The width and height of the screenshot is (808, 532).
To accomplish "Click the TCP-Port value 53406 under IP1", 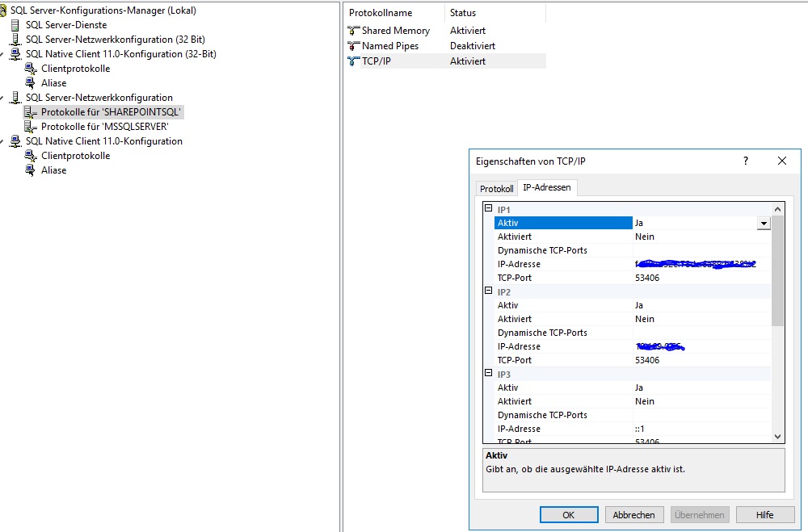I will [647, 278].
